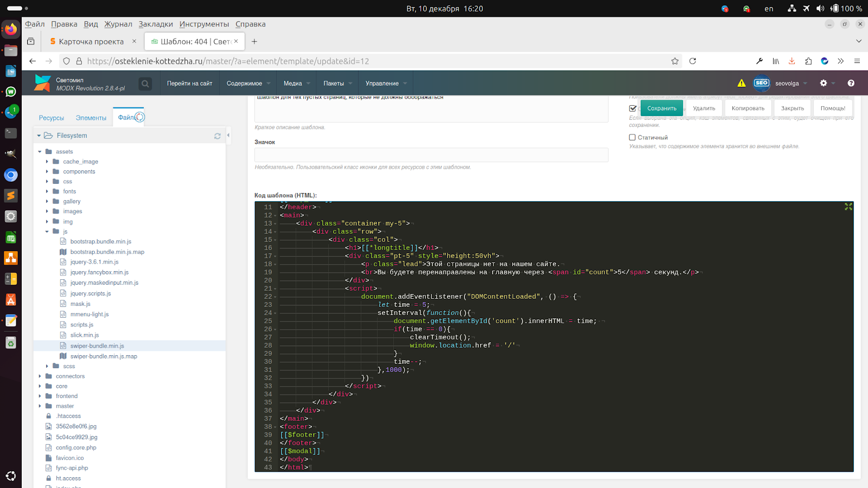Open the Firefox hamburger menu
868x488 pixels.
857,61
